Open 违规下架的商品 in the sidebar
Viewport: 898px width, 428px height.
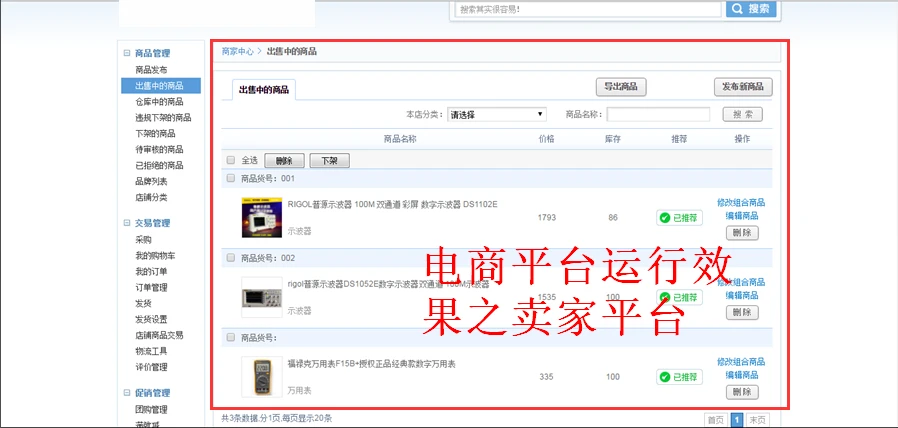[163, 117]
